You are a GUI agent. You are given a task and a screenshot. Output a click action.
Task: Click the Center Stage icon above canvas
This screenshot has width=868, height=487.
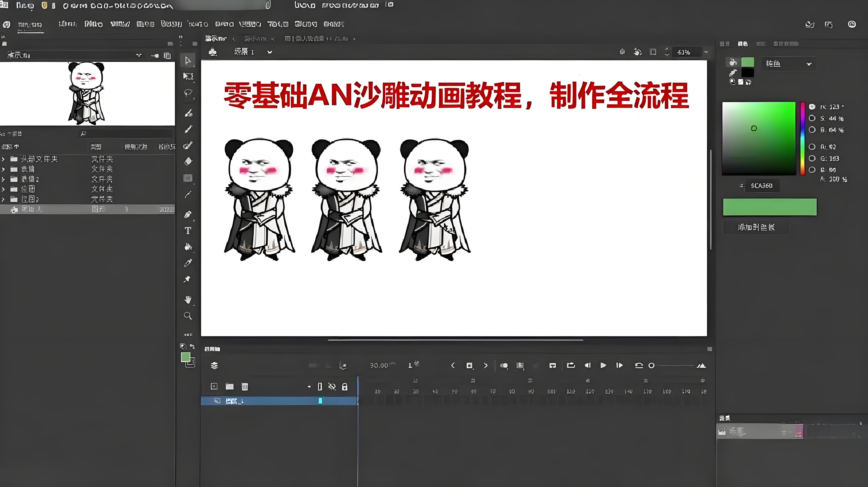(x=622, y=52)
